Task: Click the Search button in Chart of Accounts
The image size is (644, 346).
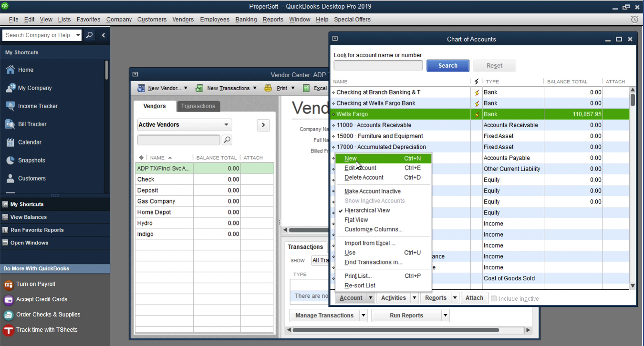Action: click(x=448, y=66)
